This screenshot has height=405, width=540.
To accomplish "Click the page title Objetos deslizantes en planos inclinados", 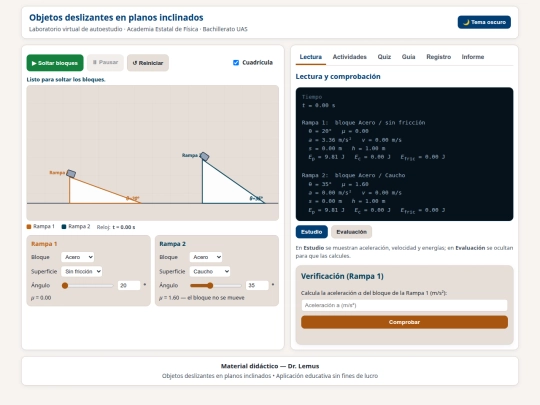I will [x=116, y=18].
